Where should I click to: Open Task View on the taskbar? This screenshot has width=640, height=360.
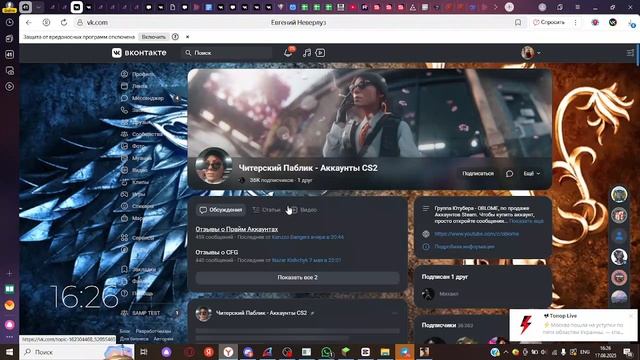pyautogui.click(x=144, y=352)
